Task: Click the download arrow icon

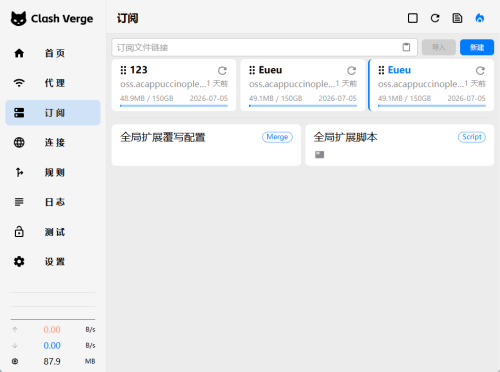Action: tap(15, 345)
